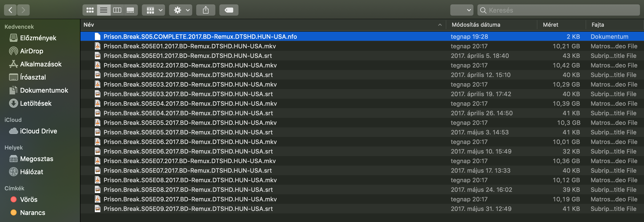The width and height of the screenshot is (644, 222).
Task: Go back with the left arrow button
Action: [x=10, y=10]
